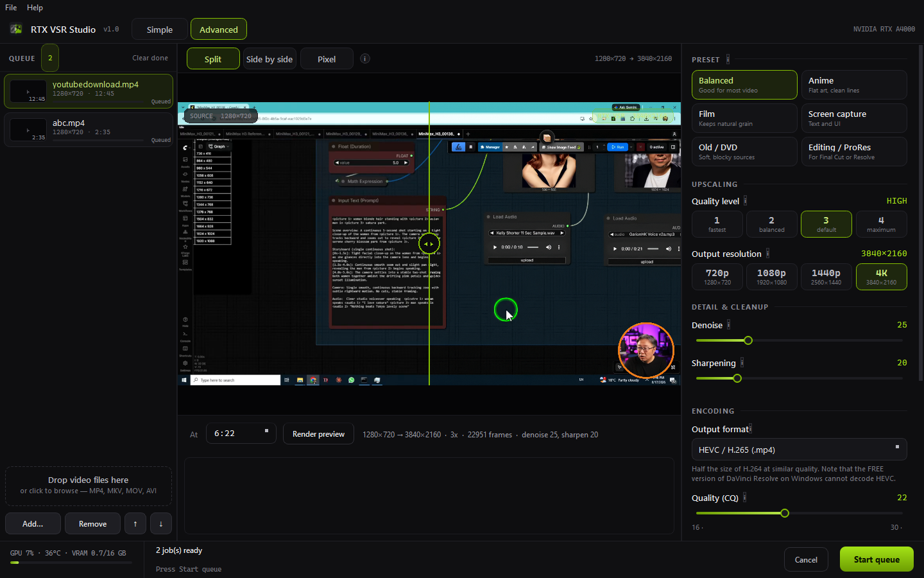Choose 720p output resolution
Screen dimensions: 924x578
click(717, 277)
